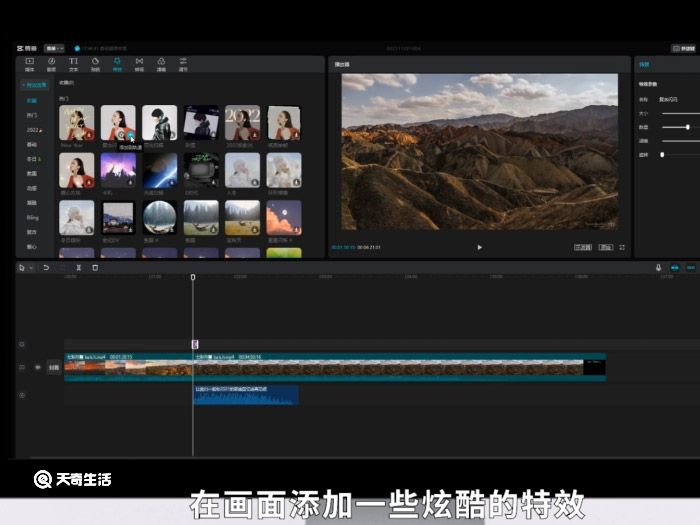Image resolution: width=700 pixels, height=525 pixels.
Task: Open the Transitions tab bowtie icon
Action: 139,61
